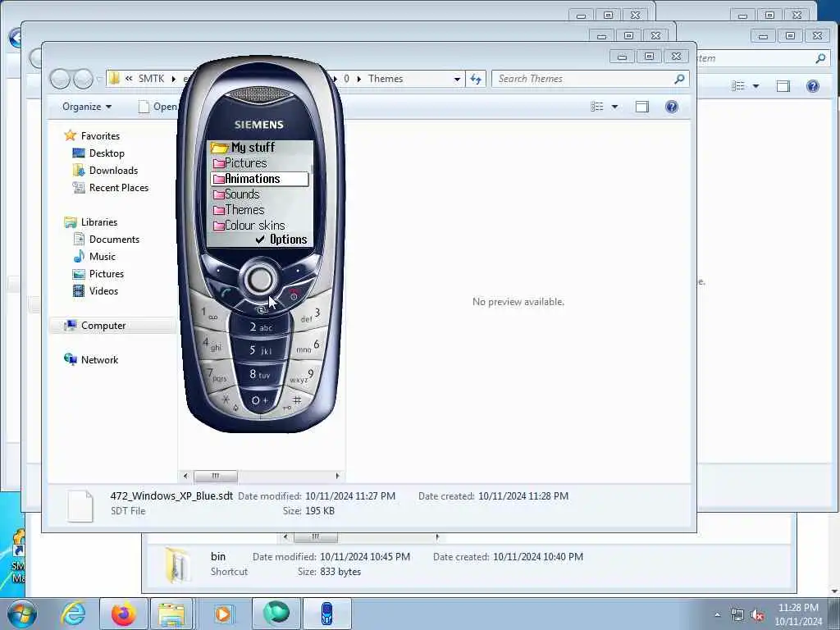Tap the phone keypad 9 wxyz key
This screenshot has width=840, height=630.
pos(302,376)
